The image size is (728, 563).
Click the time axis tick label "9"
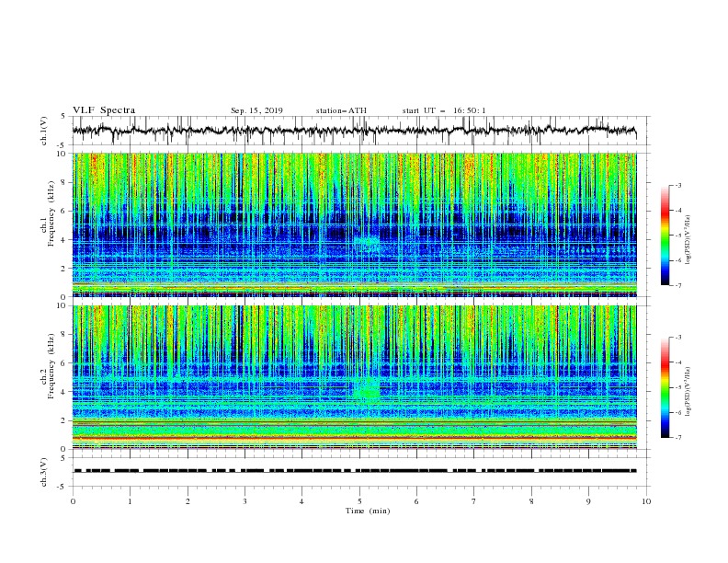point(588,501)
